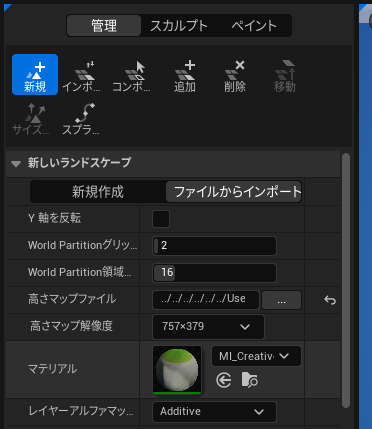Click the details panel vertical scrollbar
The height and width of the screenshot is (429, 372).
[346, 280]
